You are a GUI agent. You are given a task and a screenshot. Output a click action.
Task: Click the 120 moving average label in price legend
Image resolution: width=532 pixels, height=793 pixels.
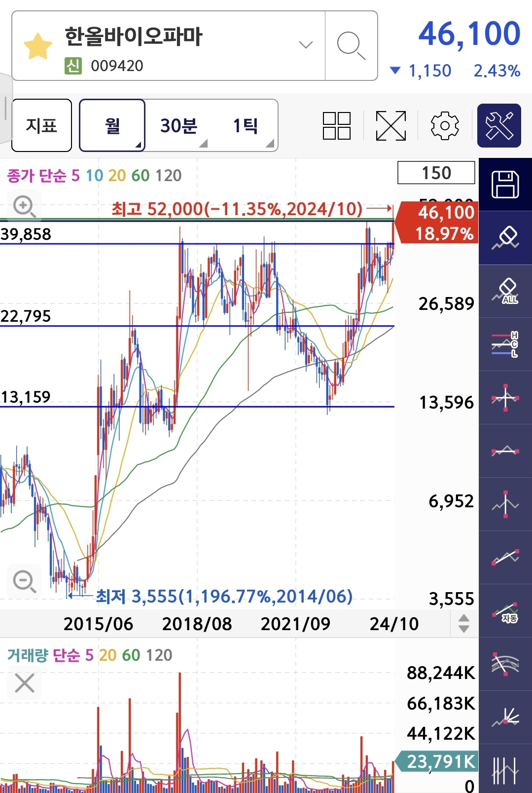pyautogui.click(x=168, y=175)
